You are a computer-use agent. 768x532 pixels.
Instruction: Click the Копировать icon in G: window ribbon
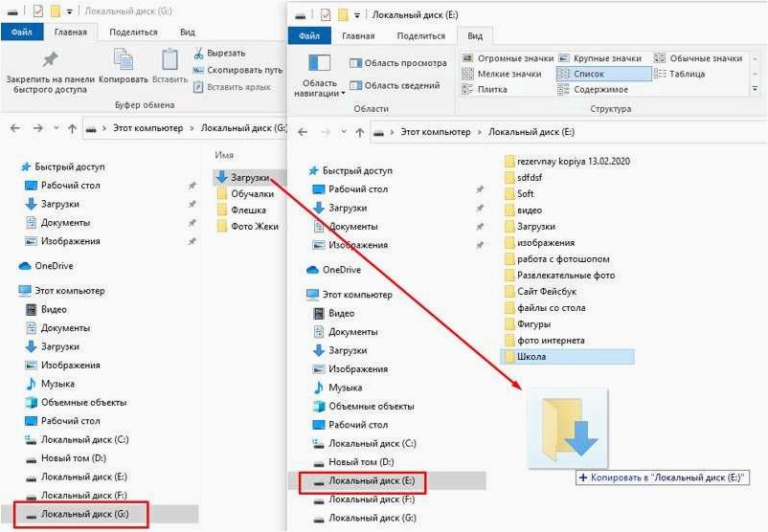pos(123,59)
